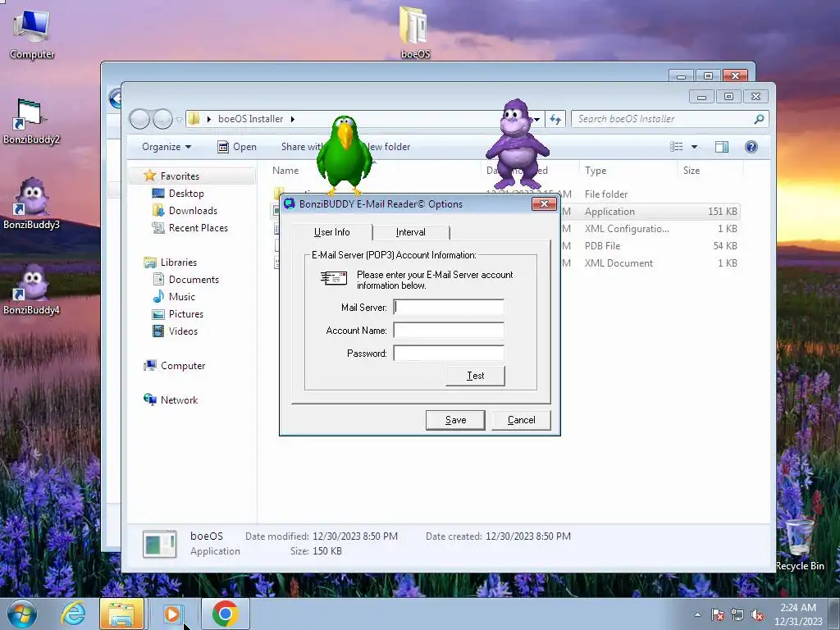Launch Google Chrome from taskbar

[225, 614]
